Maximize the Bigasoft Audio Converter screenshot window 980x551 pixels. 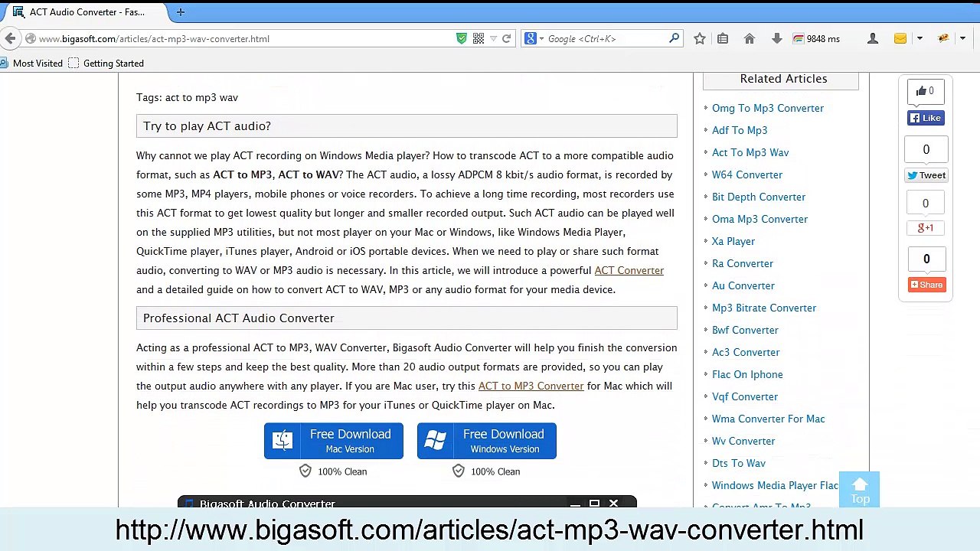coord(594,503)
